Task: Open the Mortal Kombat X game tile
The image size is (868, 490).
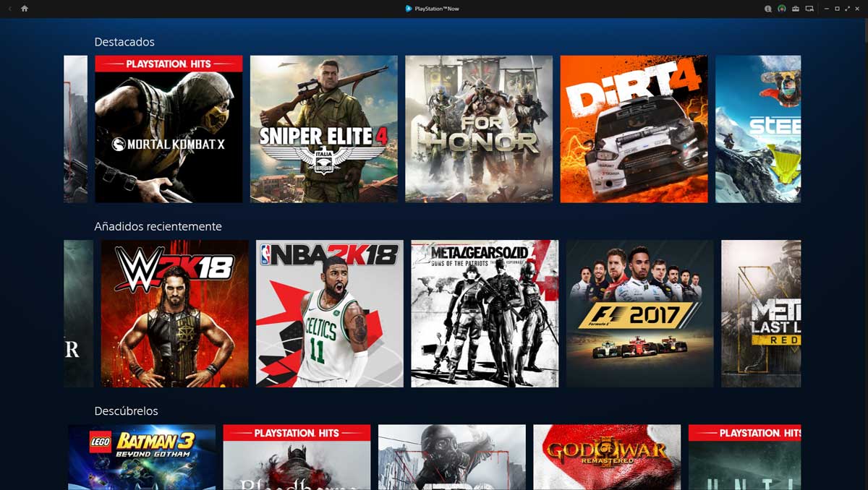Action: (169, 129)
